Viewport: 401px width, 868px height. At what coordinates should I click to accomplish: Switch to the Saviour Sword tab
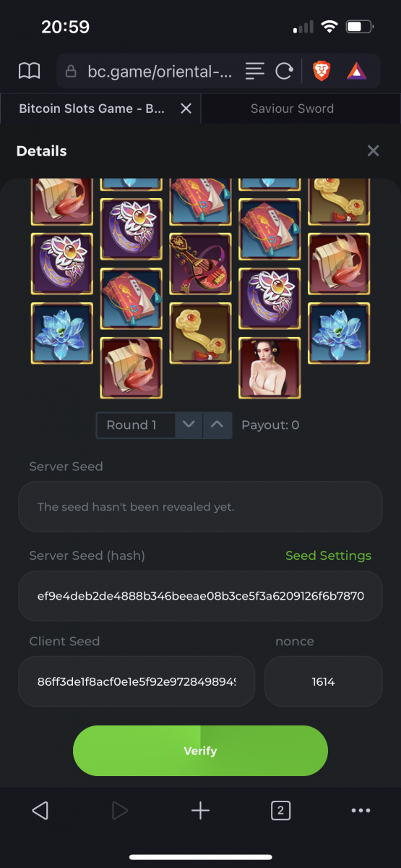(x=292, y=109)
